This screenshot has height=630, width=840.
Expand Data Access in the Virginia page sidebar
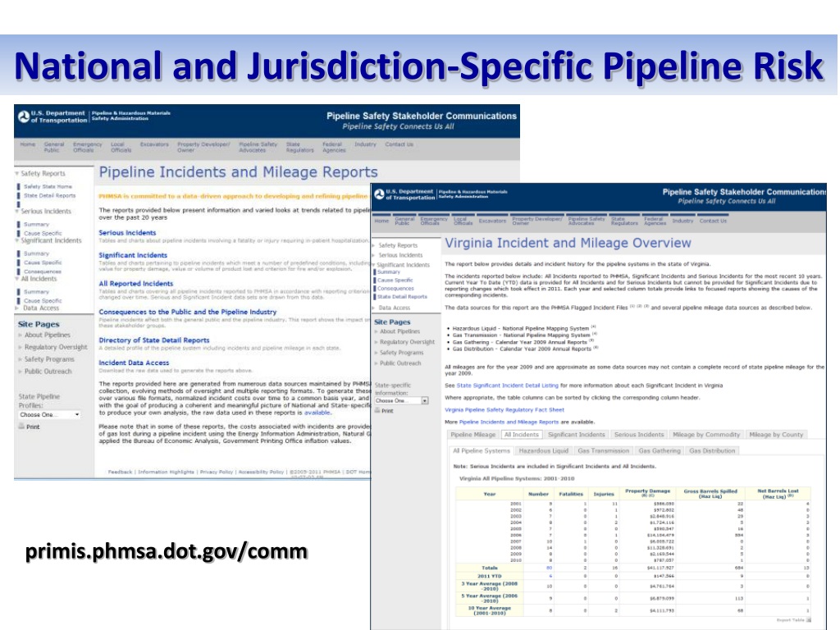click(x=374, y=308)
